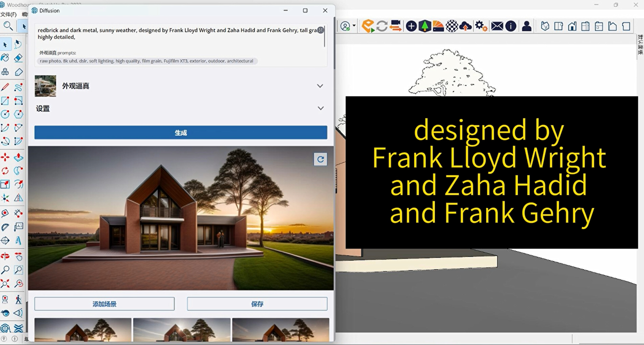Image resolution: width=644 pixels, height=345 pixels.
Task: Click into the prompt text field
Action: (175, 34)
